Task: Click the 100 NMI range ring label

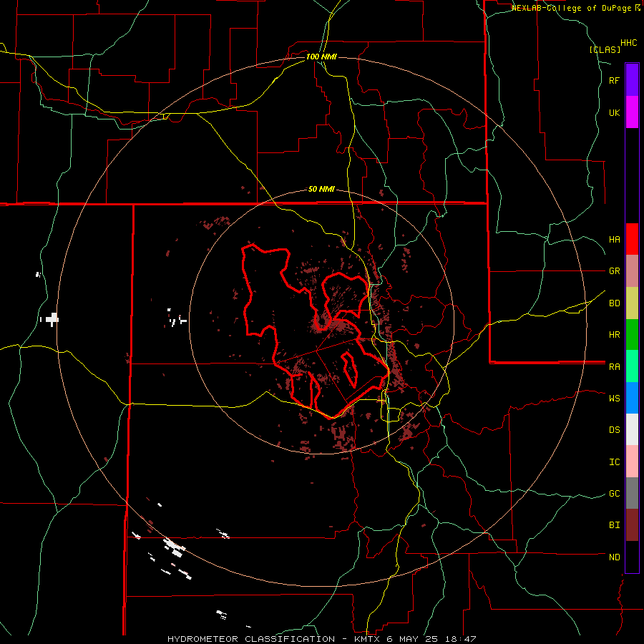Action: [321, 57]
